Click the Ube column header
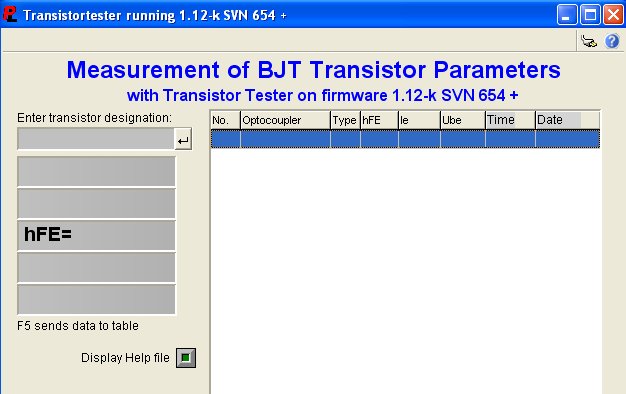Screen dimensions: 626x394 pyautogui.click(x=463, y=120)
